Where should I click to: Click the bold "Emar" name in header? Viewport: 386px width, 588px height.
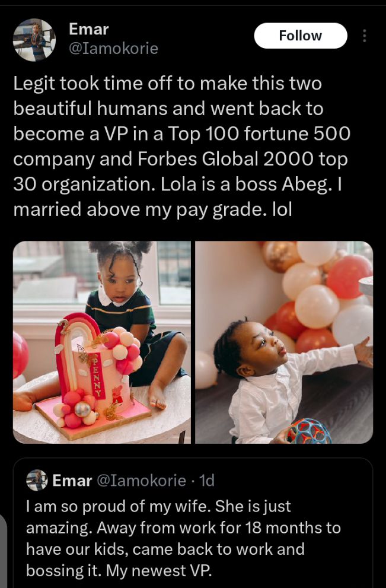point(89,28)
